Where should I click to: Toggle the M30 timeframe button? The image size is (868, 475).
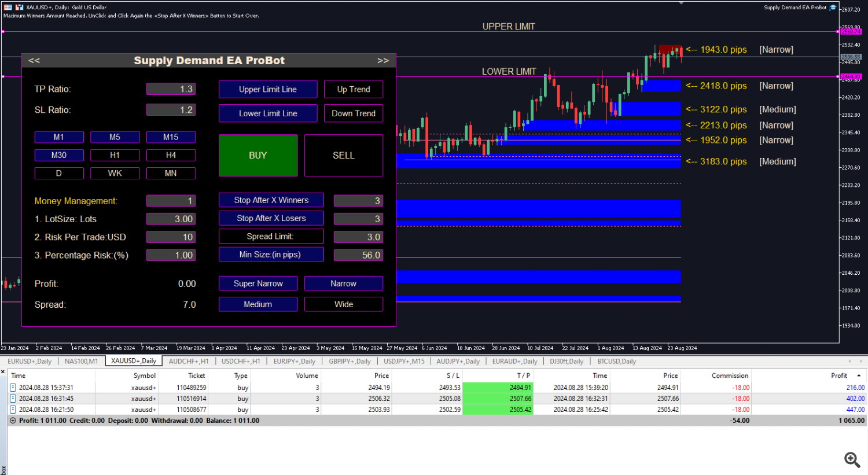59,155
